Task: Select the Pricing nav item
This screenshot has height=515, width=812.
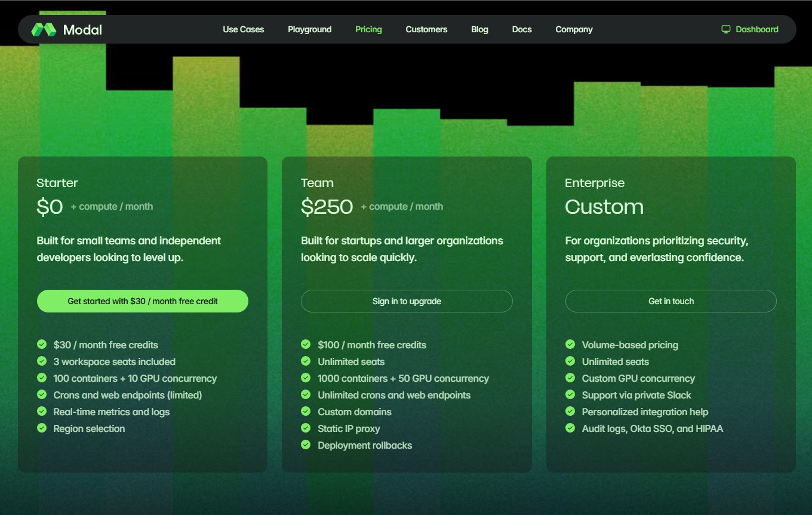Action: click(368, 29)
